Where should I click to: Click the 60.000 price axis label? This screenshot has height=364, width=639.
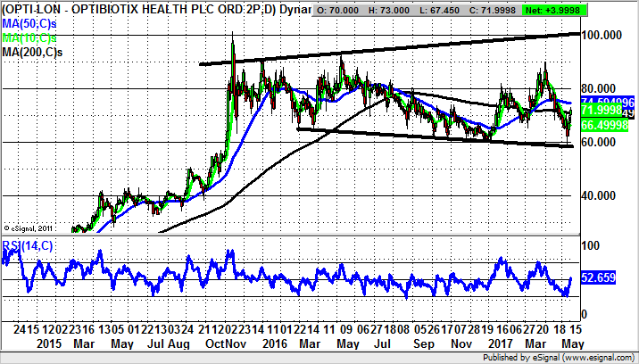601,142
